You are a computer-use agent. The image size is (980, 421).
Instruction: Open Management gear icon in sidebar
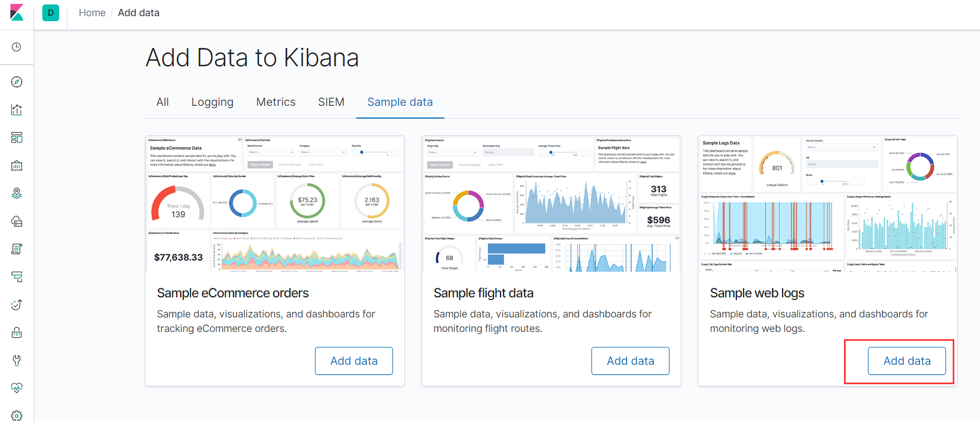[17, 415]
